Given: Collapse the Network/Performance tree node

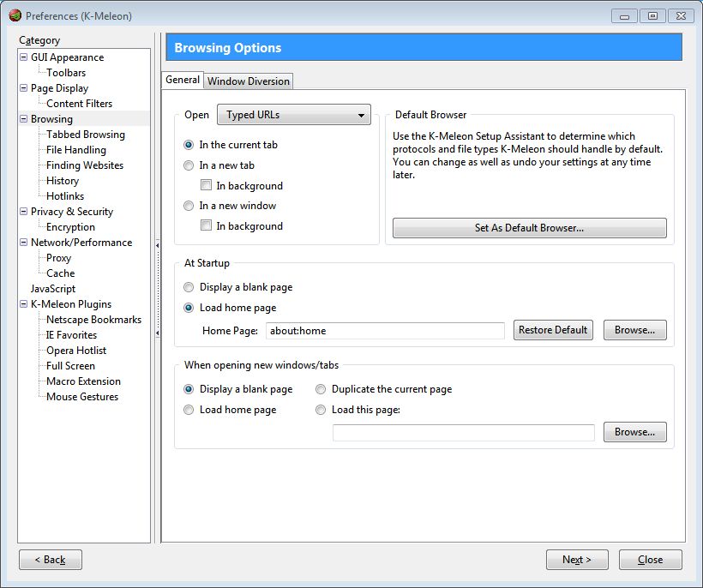Looking at the screenshot, I should pos(24,242).
